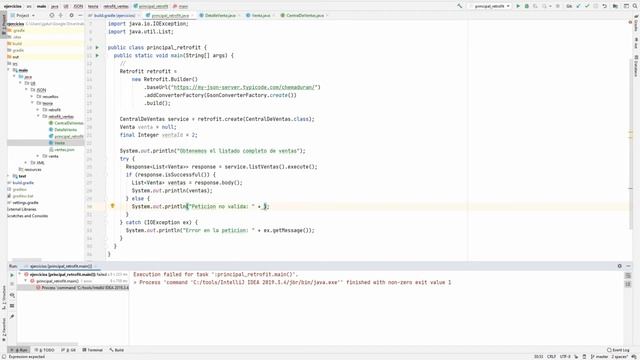Collapse the java folder in project tree

[x=15, y=77]
